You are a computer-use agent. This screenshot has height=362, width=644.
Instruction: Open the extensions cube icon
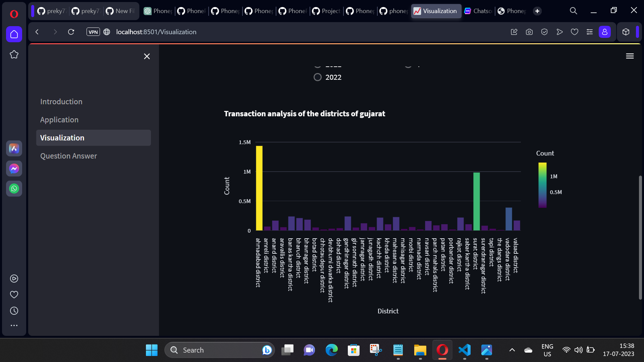[626, 32]
